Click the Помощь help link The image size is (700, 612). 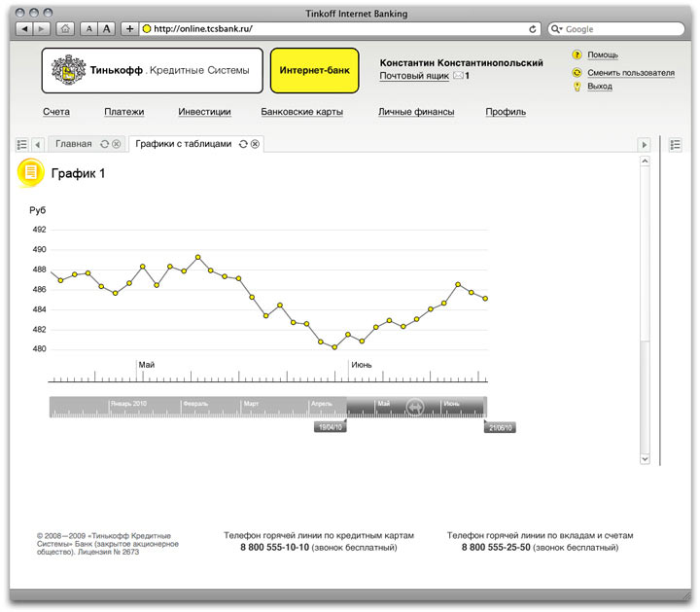pos(602,54)
